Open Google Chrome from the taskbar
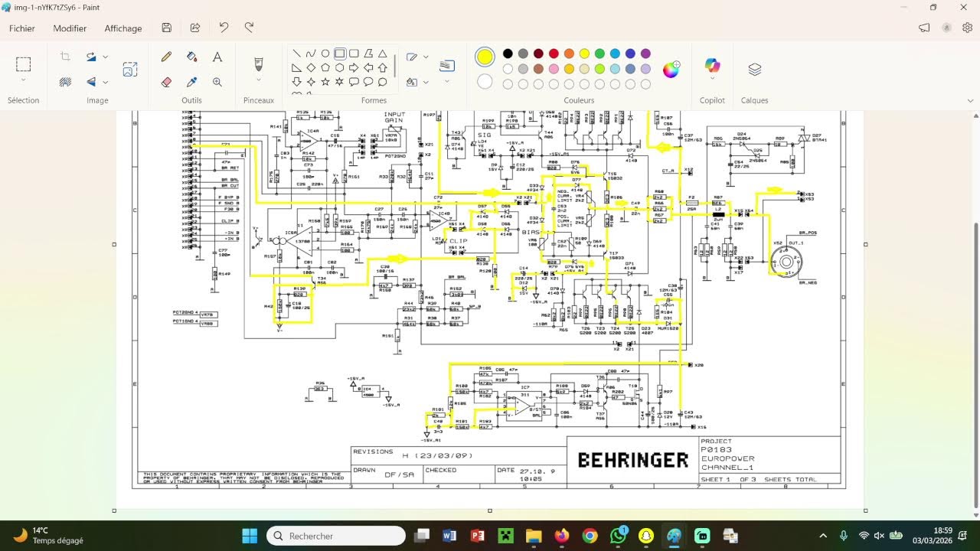The image size is (980, 551). pyautogui.click(x=590, y=536)
